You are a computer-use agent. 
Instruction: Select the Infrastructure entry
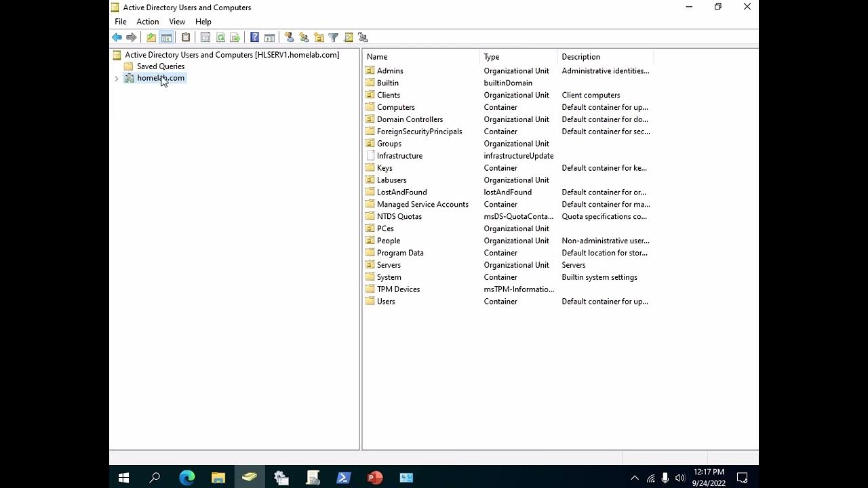pyautogui.click(x=399, y=156)
